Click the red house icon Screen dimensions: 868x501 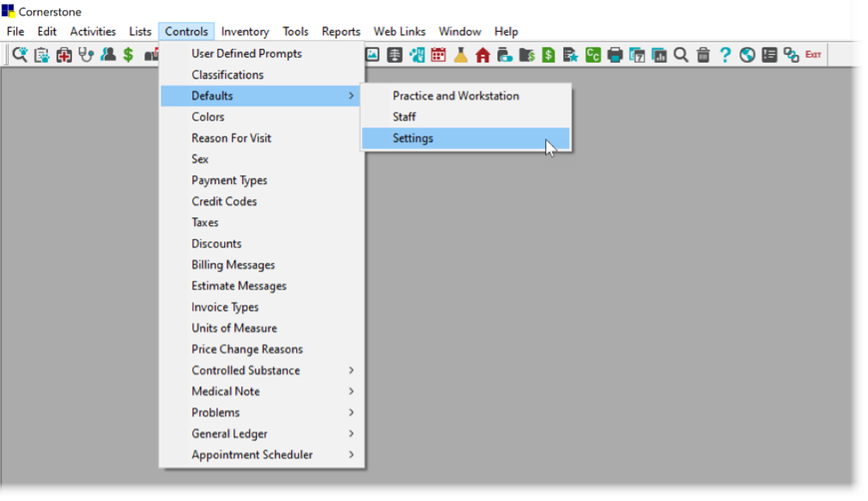pos(483,55)
